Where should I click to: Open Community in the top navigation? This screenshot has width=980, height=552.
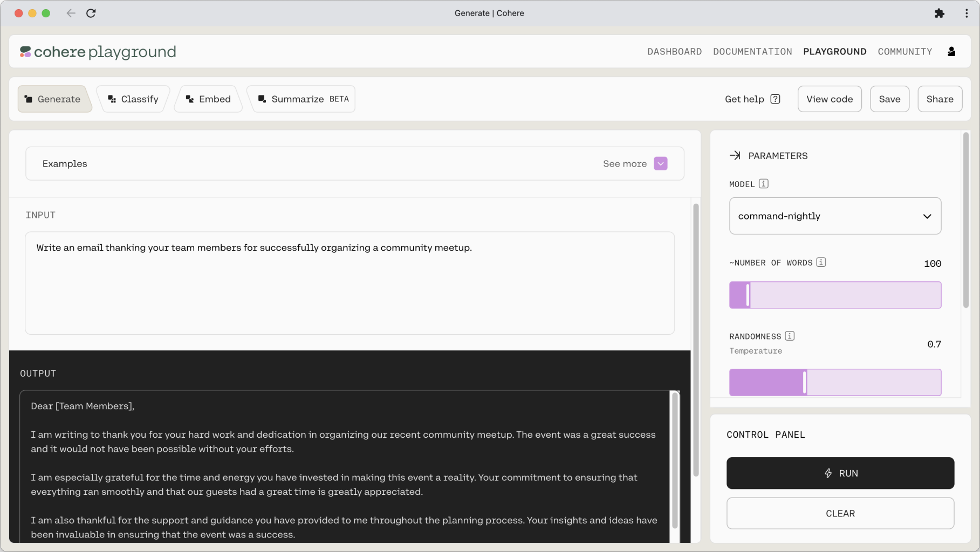[905, 52]
